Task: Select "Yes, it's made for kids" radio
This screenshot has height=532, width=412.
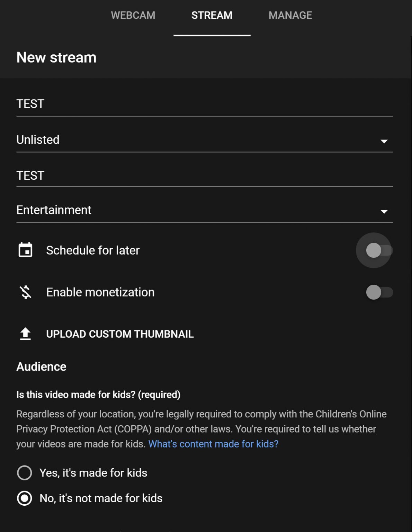Action: coord(25,473)
